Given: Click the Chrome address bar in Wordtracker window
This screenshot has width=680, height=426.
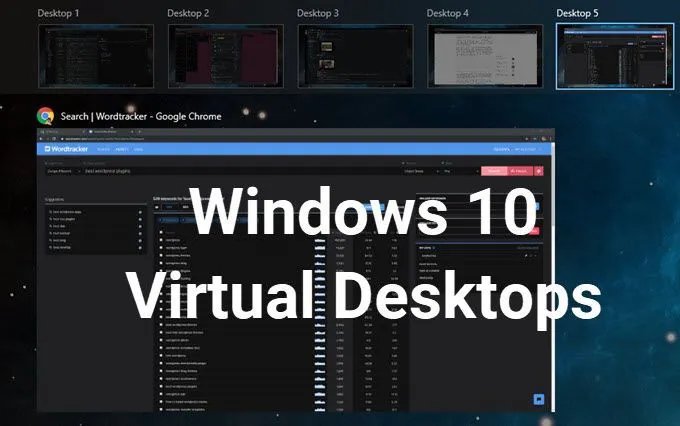Looking at the screenshot, I should tap(291, 139).
